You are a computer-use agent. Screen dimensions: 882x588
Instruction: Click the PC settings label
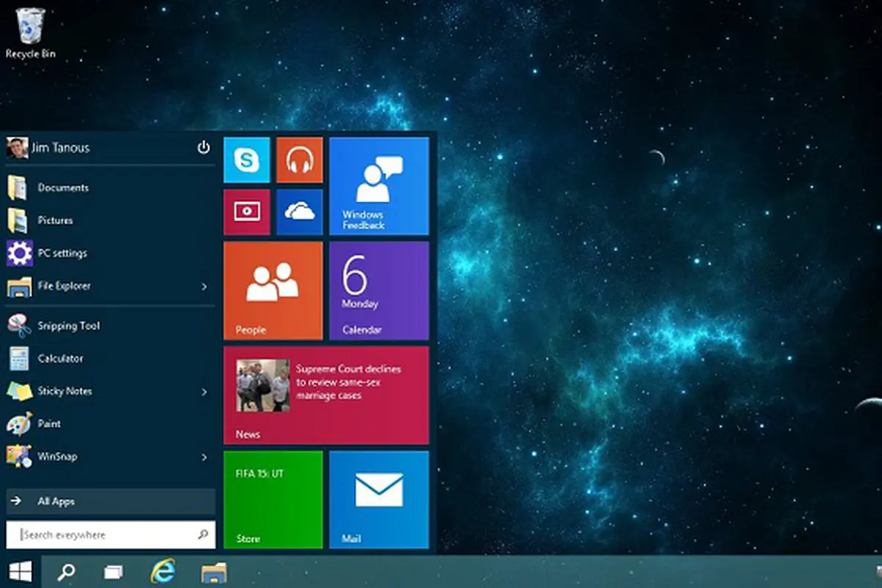tap(62, 253)
